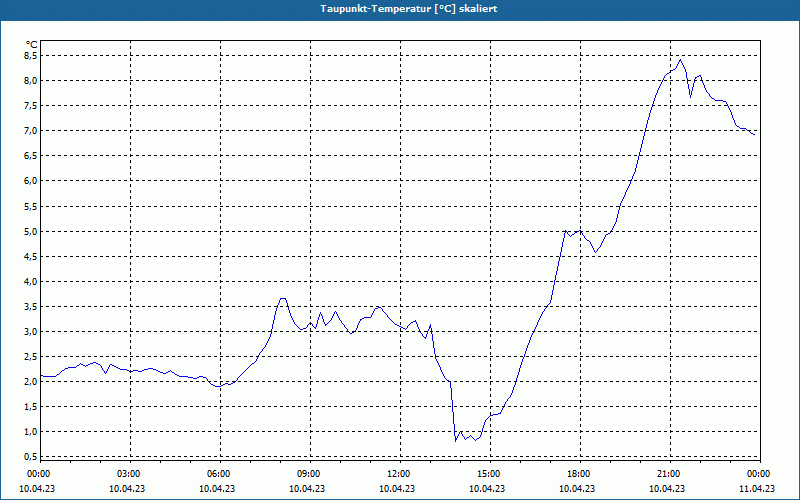Select the '8,5' y-axis value
The width and height of the screenshot is (800, 500).
coord(31,55)
